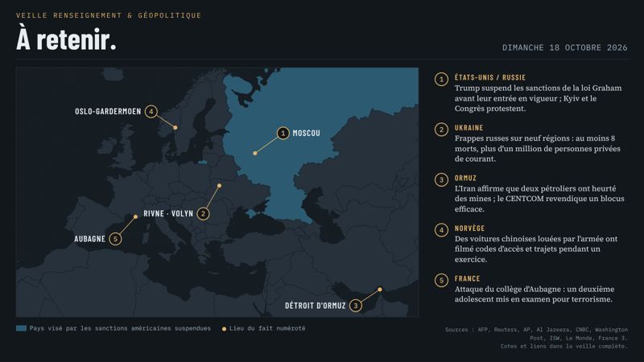Click 'Cotes et liens dans la veille complète'
This screenshot has width=644, height=362.
tap(564, 346)
